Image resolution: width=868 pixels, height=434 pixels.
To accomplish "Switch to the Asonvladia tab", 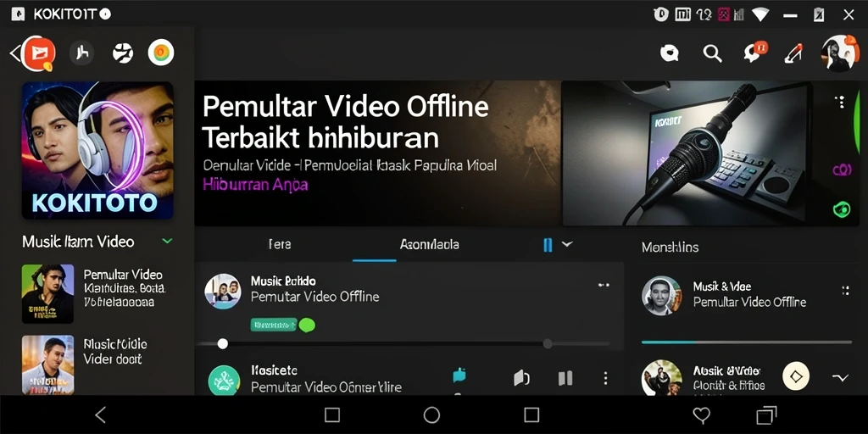I will pyautogui.click(x=429, y=244).
